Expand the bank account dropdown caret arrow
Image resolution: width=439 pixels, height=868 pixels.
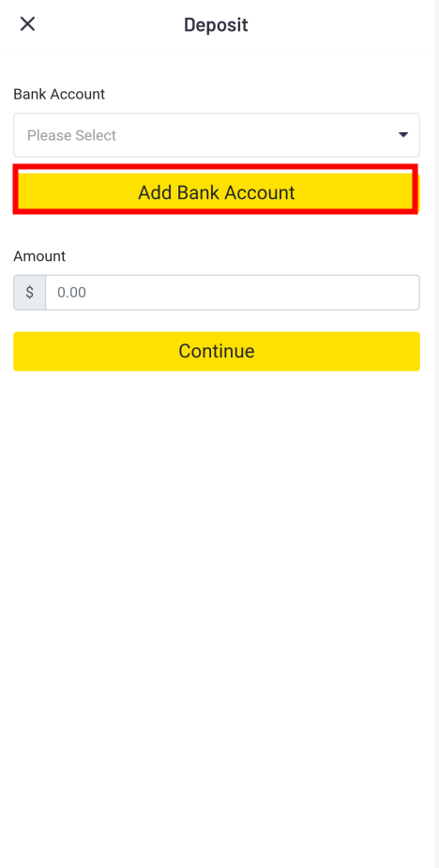[403, 135]
